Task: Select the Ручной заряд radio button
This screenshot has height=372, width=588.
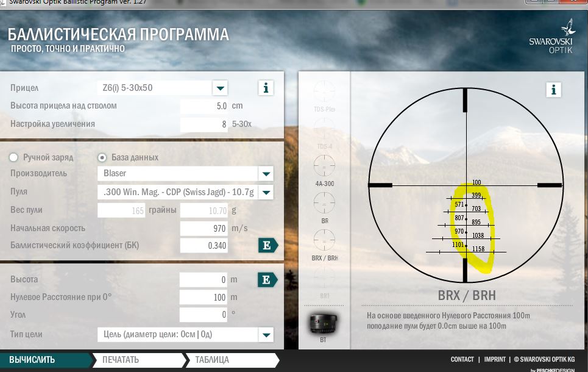Action: 14,157
